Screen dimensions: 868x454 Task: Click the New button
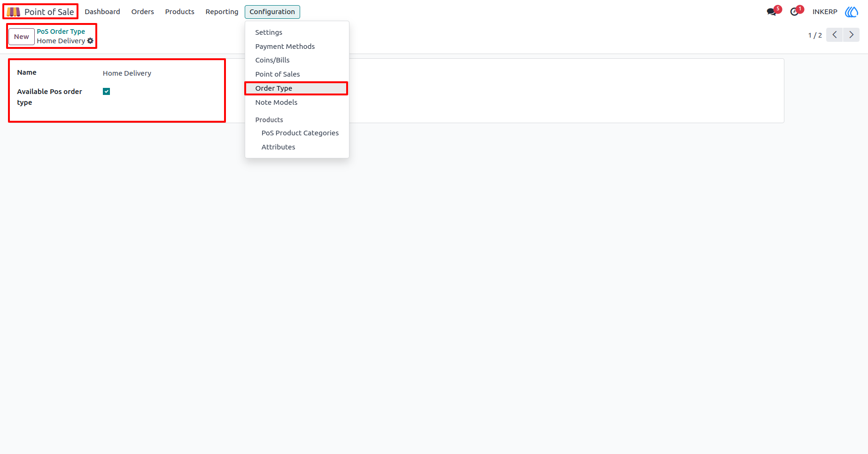(x=22, y=37)
